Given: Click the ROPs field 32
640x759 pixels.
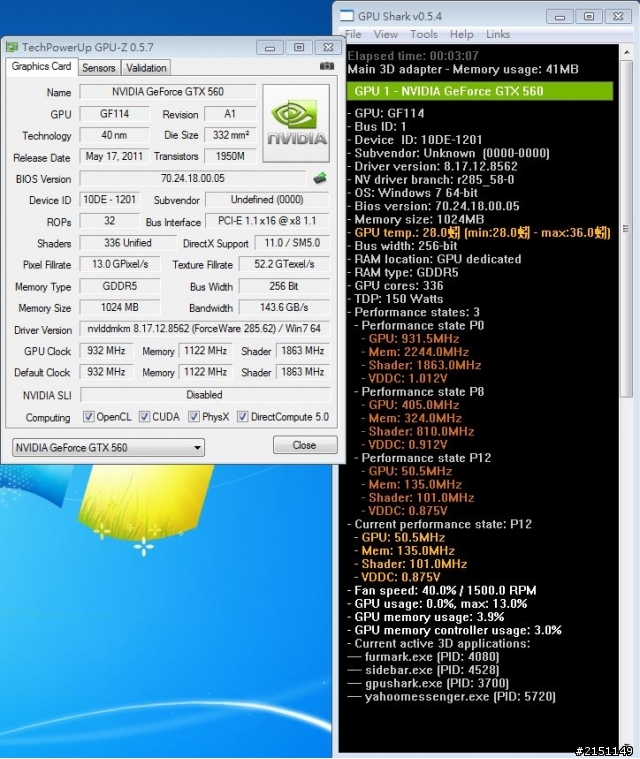Looking at the screenshot, I should tap(109, 221).
